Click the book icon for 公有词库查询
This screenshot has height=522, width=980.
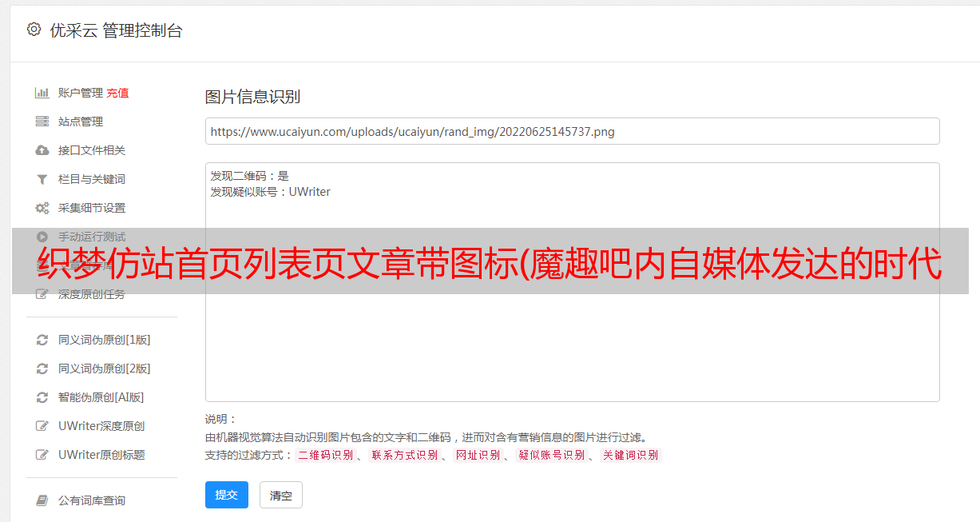[42, 500]
